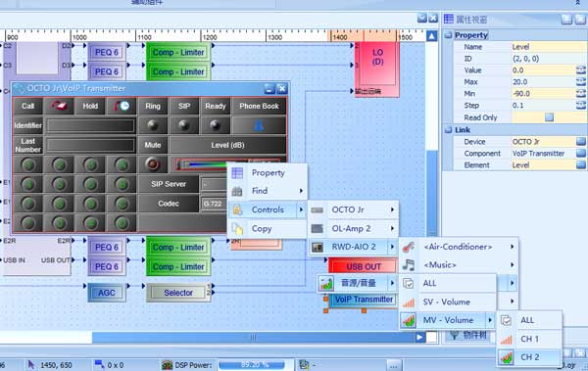588x371 pixels.
Task: Toggle the Read Only checkbox
Action: (x=549, y=117)
